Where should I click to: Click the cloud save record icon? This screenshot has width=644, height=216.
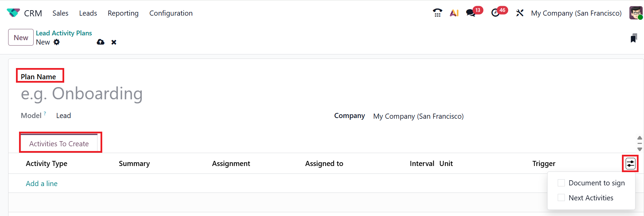(x=101, y=42)
